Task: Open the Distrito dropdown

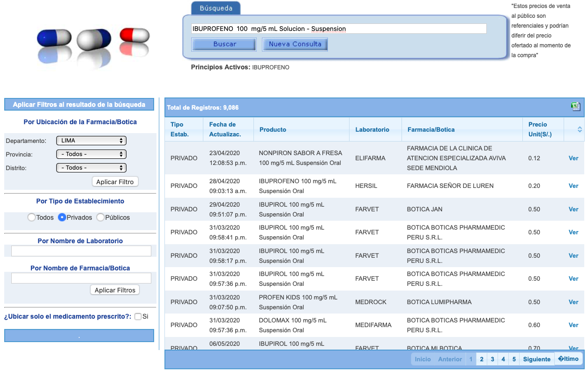Action: 91,168
